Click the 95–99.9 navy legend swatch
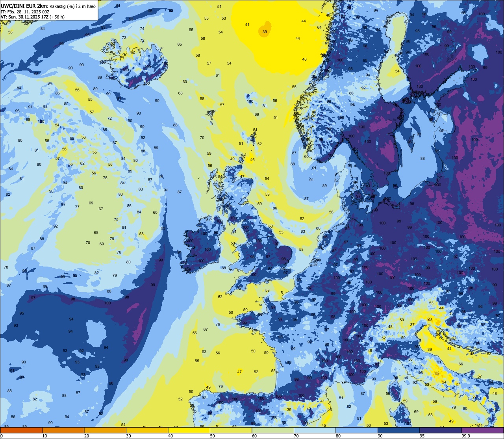 [x=441, y=430]
